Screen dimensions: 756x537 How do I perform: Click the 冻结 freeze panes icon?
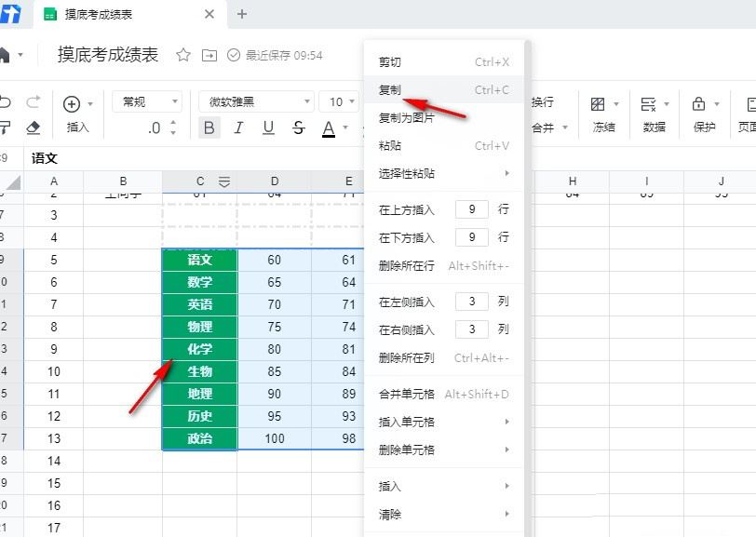coord(597,104)
